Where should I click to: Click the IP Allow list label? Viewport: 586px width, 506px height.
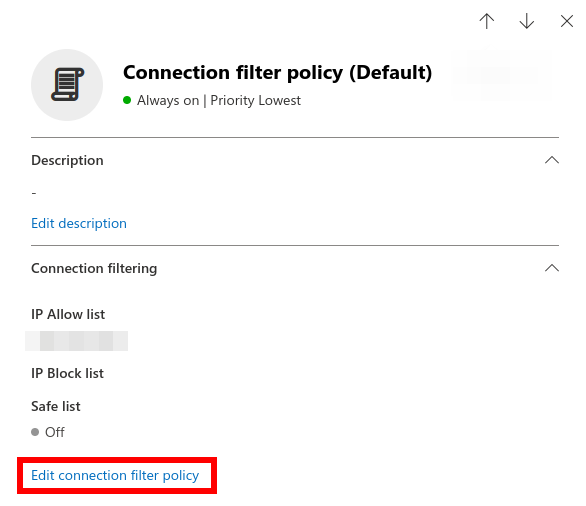pos(68,314)
